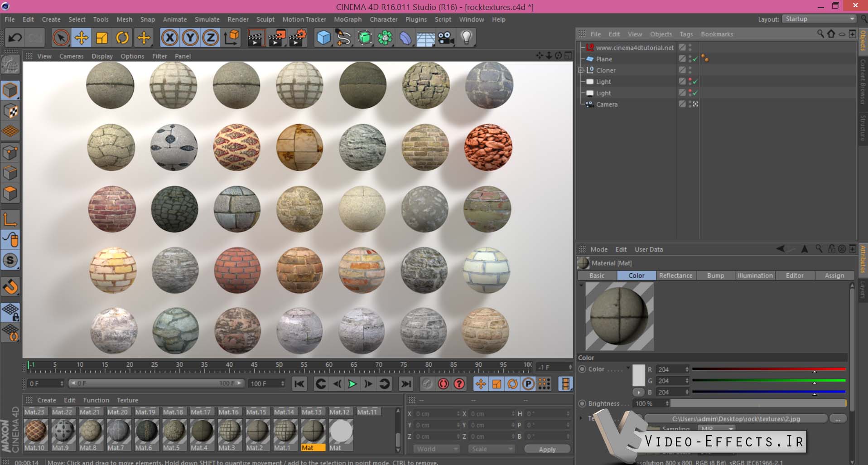Click the orange magnet tool icon
Screen dimensions: 868x465
10,286
